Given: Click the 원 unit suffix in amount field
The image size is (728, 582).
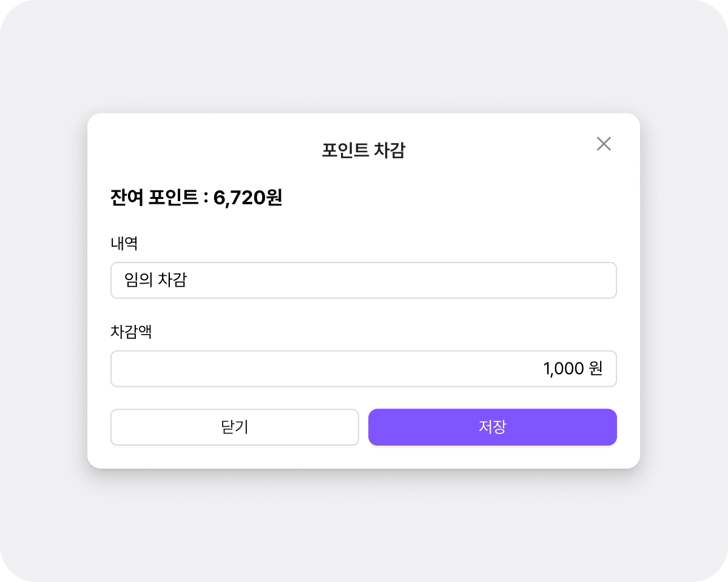Looking at the screenshot, I should pos(595,369).
